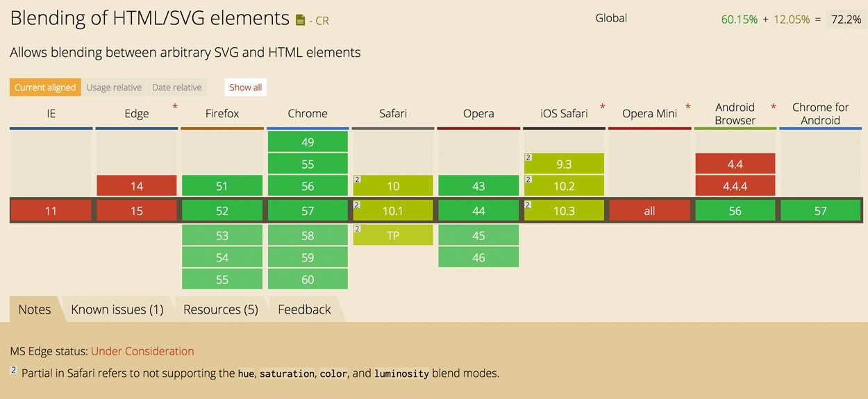This screenshot has height=399, width=868.
Task: Click note 2 marker on iOS Safari 10.3
Action: tap(528, 205)
